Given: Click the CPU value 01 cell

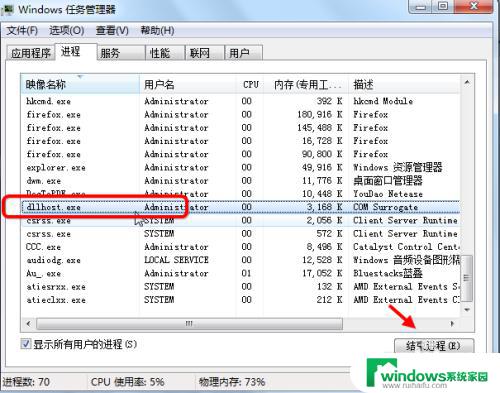Looking at the screenshot, I should click(246, 273).
